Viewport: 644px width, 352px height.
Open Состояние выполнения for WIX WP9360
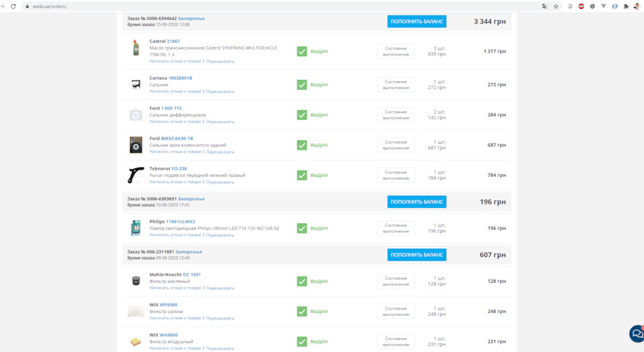click(x=396, y=311)
